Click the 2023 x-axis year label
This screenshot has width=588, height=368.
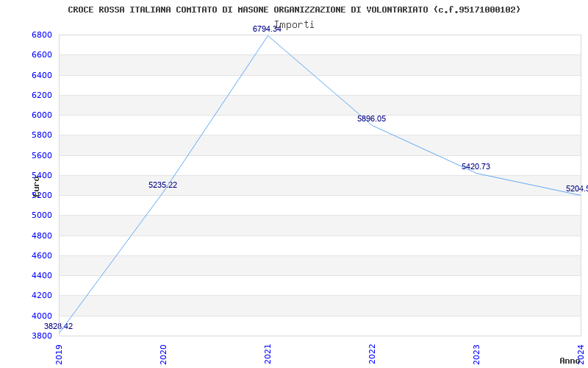point(476,354)
